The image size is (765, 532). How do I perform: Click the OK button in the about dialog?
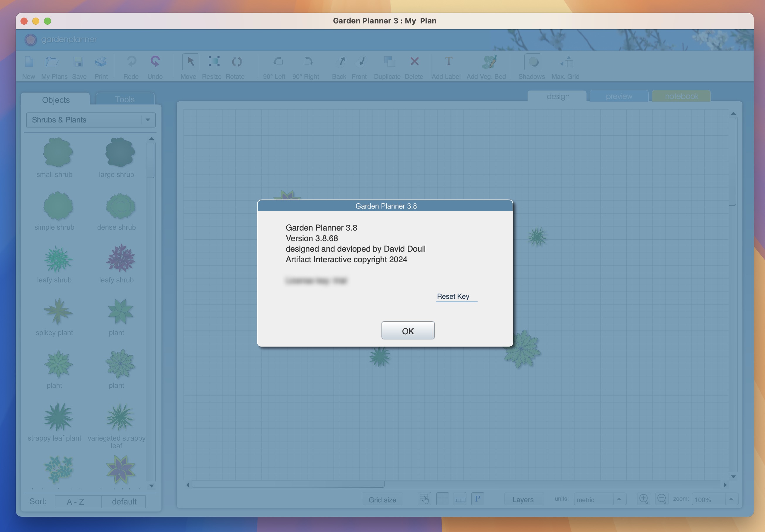[x=408, y=330]
